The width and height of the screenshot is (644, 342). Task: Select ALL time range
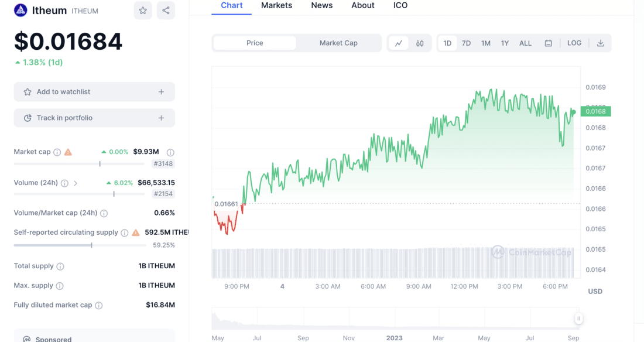(525, 43)
